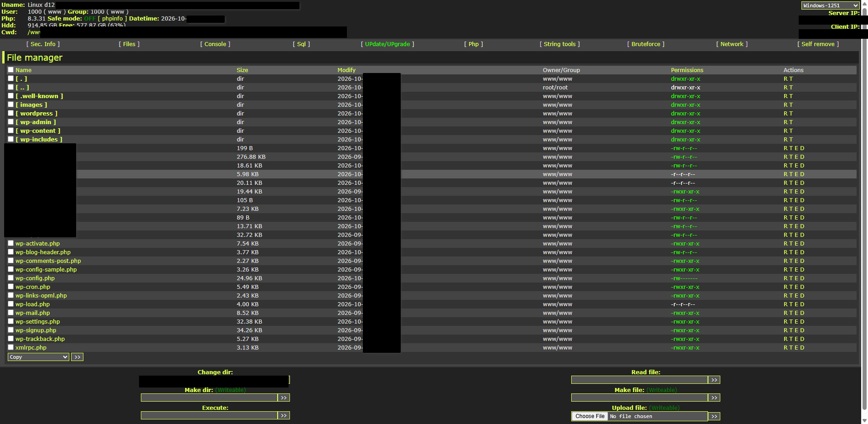
Task: Click the Read file input field
Action: tap(639, 380)
